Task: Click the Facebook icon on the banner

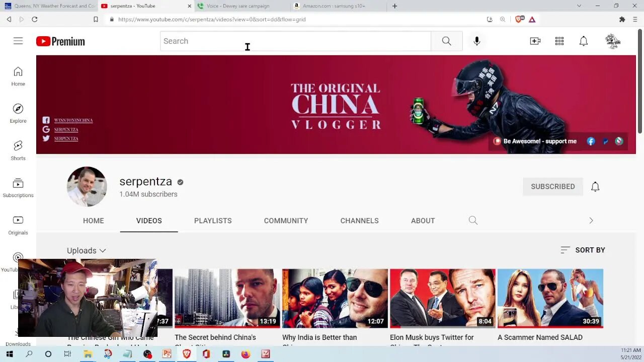Action: pos(591,141)
